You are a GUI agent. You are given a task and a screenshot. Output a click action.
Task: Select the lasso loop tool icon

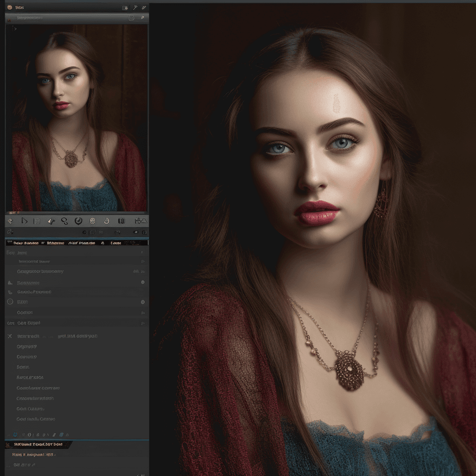click(x=65, y=221)
